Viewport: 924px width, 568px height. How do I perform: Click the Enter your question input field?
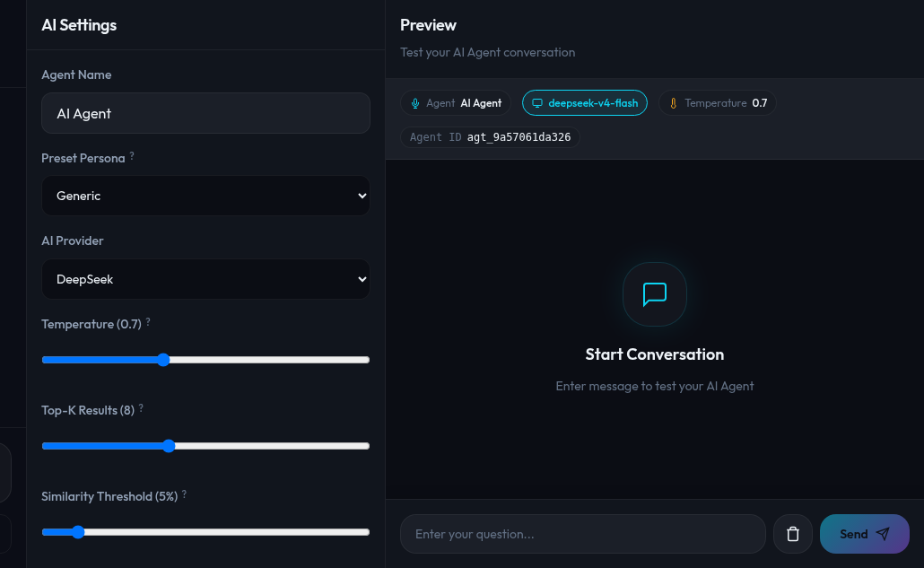(583, 534)
